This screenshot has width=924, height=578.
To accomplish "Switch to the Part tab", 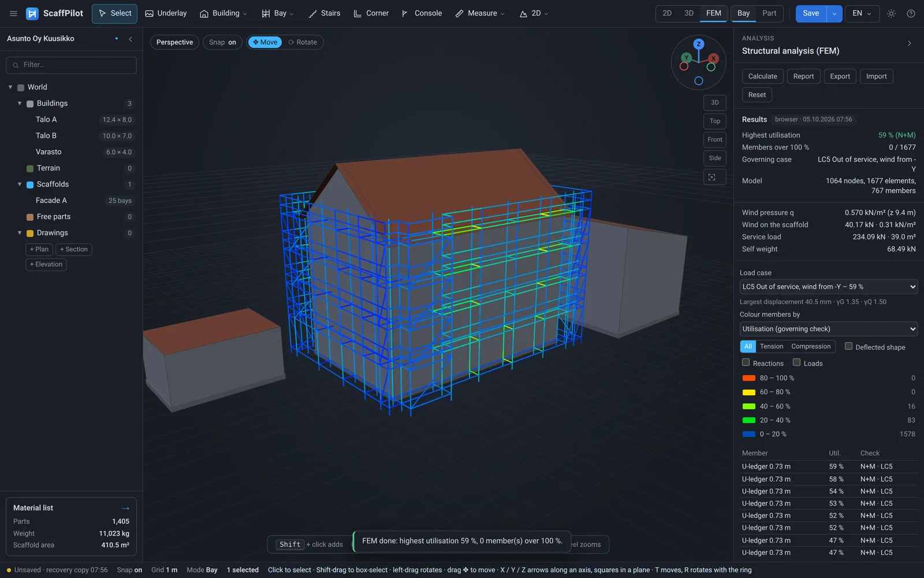I will [769, 13].
